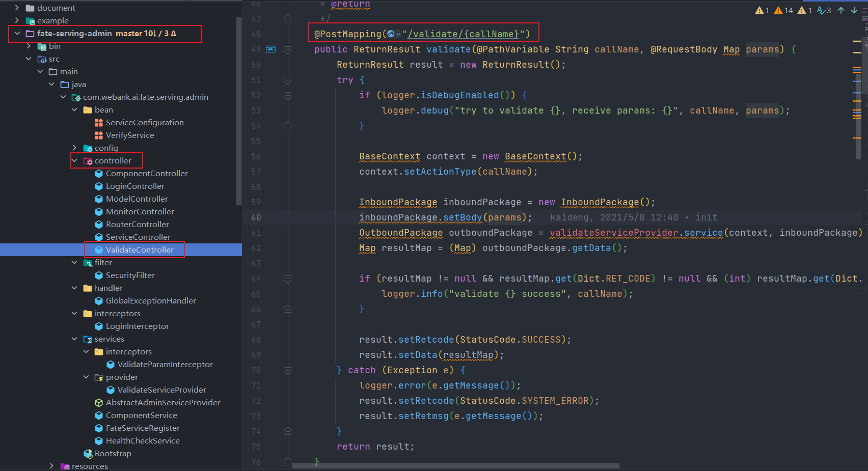Open ServiceController file
Image resolution: width=868 pixels, height=471 pixels.
point(138,237)
